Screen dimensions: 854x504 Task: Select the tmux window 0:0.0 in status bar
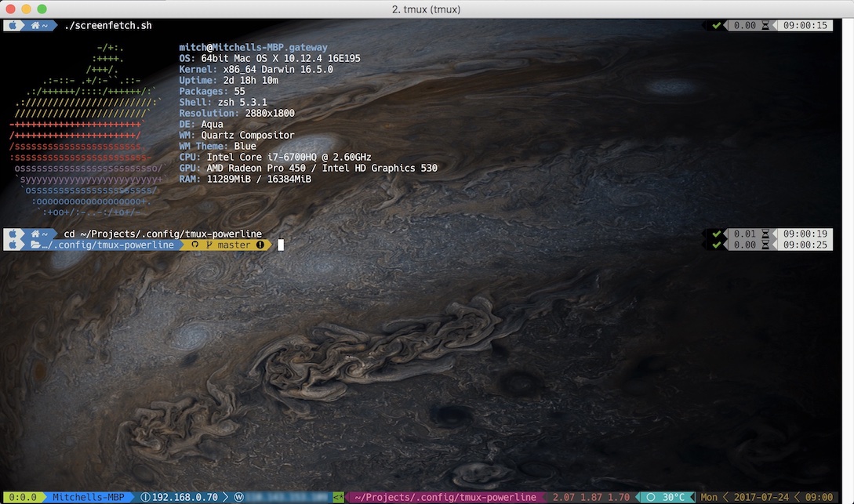point(24,496)
